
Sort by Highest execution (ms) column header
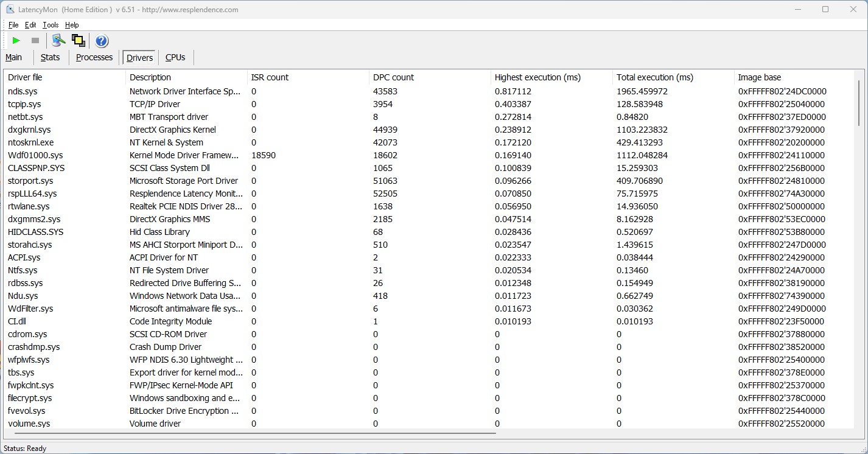point(552,77)
